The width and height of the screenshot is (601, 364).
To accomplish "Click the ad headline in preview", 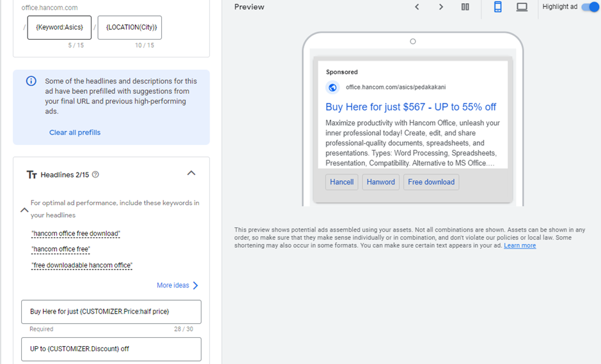I will pyautogui.click(x=410, y=107).
